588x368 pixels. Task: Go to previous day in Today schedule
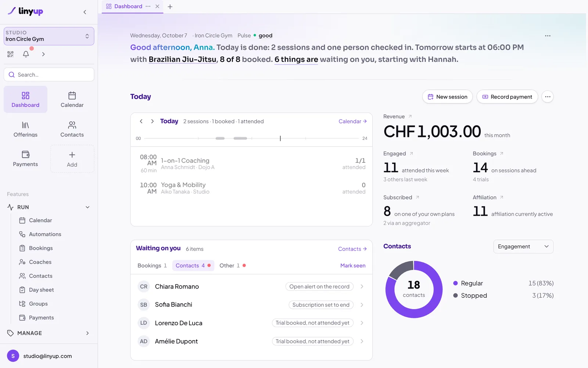point(141,121)
